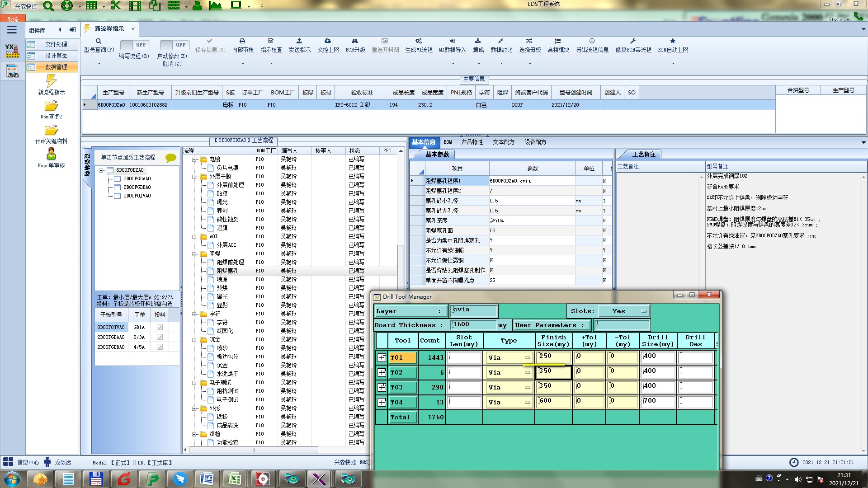Screen dimensions: 868x488
Task: Click the 文控上网 upload icon
Action: point(328,41)
